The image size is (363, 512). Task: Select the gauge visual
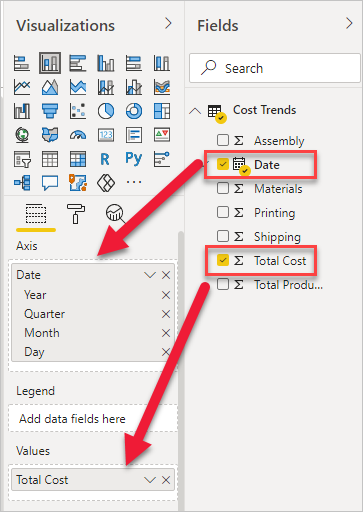click(x=78, y=135)
